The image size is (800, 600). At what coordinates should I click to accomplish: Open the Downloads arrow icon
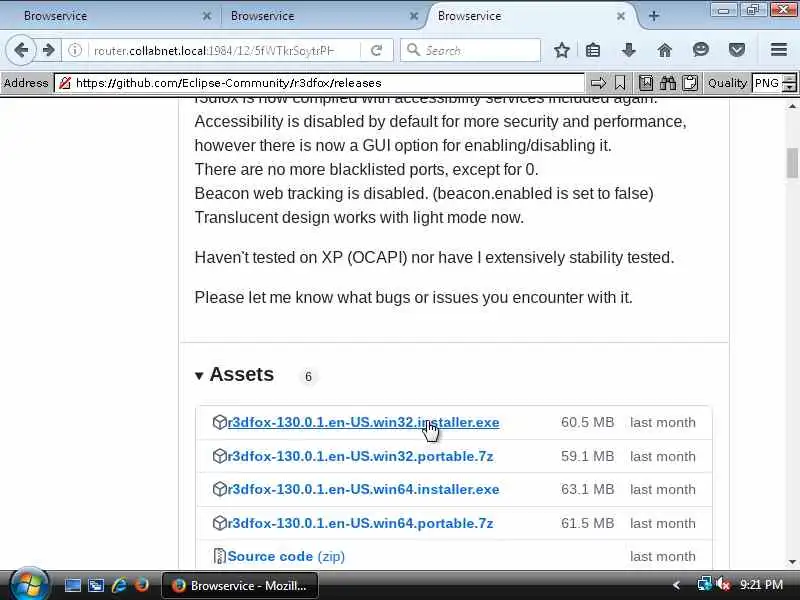coord(629,50)
